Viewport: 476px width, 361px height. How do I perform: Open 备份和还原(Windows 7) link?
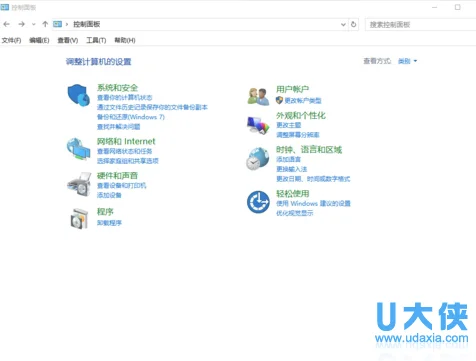click(131, 117)
